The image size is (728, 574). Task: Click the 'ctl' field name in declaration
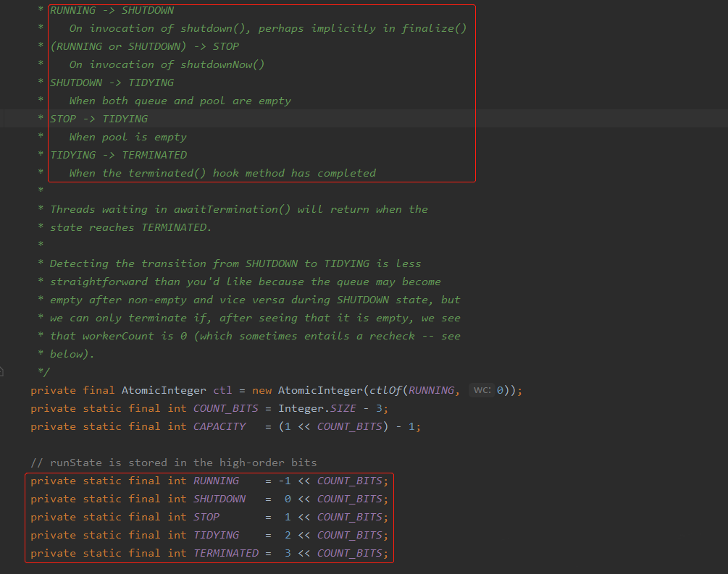(x=222, y=390)
